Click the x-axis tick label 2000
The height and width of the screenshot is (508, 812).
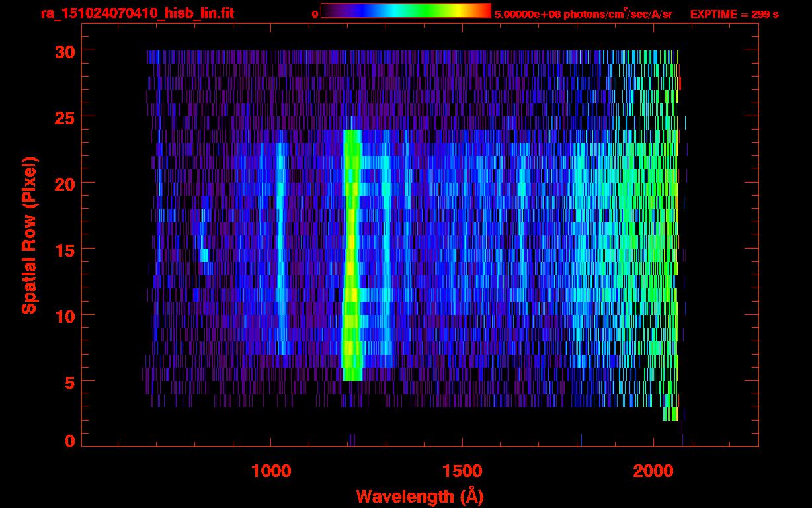click(x=654, y=470)
